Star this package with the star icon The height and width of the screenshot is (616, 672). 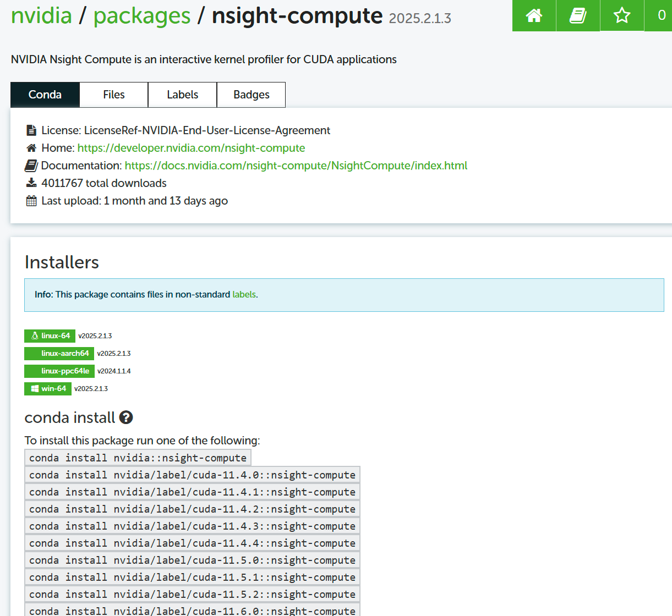click(622, 15)
